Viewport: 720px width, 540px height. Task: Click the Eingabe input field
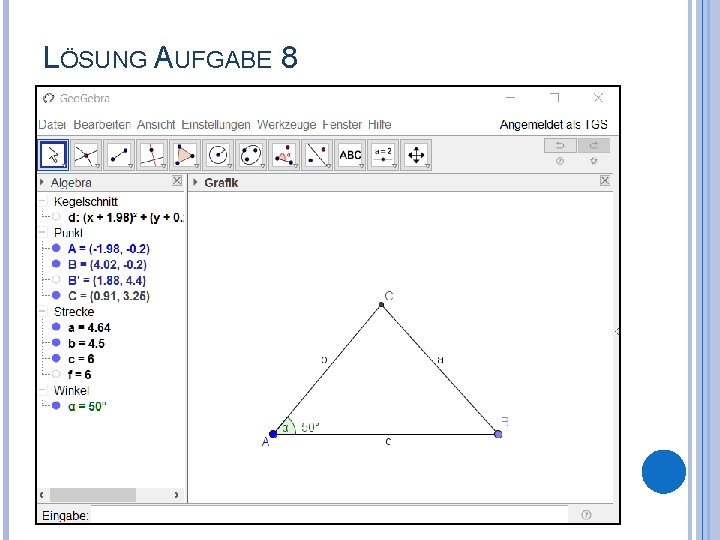tap(329, 515)
